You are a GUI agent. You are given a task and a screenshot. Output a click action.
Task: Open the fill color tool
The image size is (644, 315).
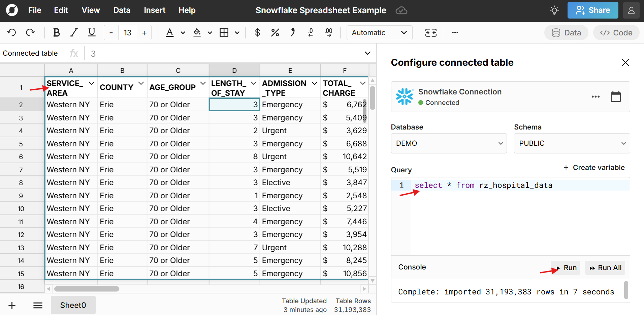pos(197,32)
